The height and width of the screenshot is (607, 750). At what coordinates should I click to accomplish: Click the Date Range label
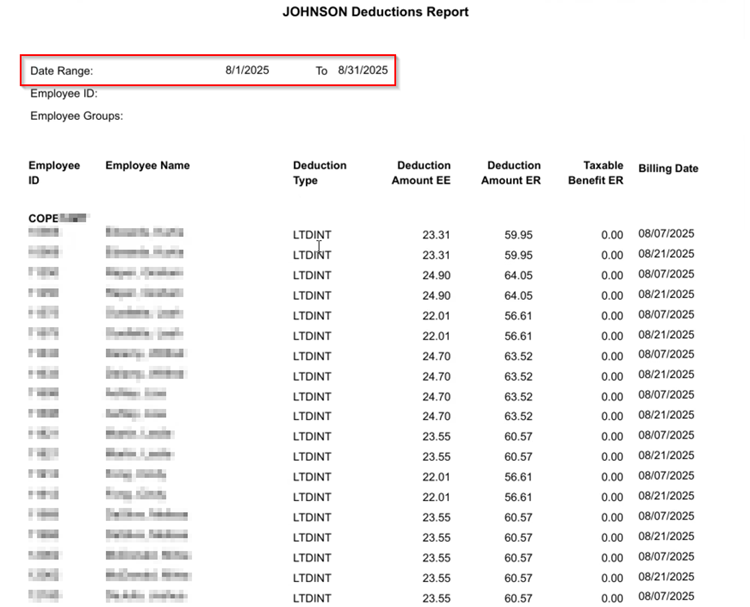(x=62, y=71)
